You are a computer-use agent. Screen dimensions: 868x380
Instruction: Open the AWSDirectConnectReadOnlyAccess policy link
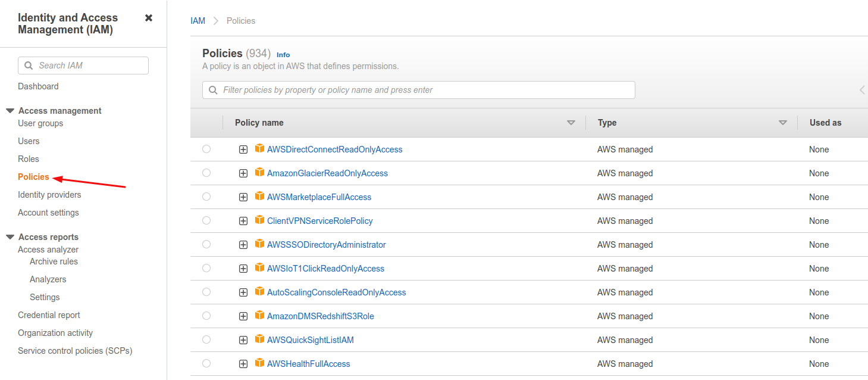334,149
